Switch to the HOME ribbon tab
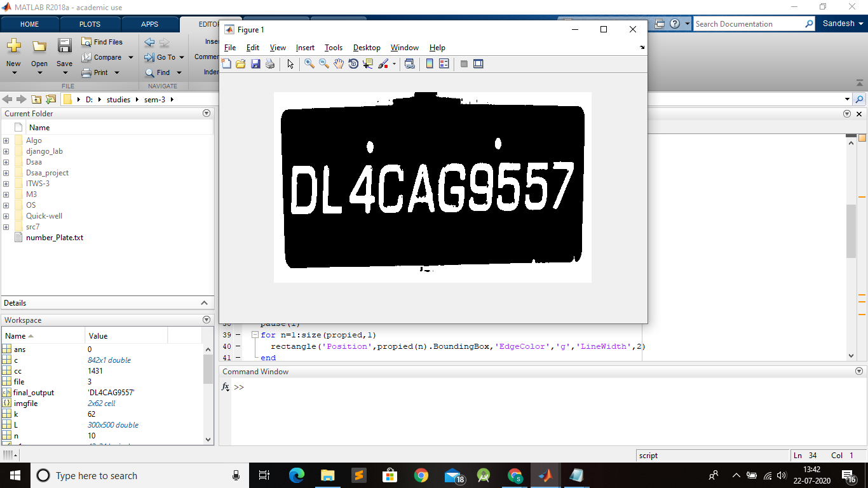Image resolution: width=868 pixels, height=488 pixels. tap(30, 24)
